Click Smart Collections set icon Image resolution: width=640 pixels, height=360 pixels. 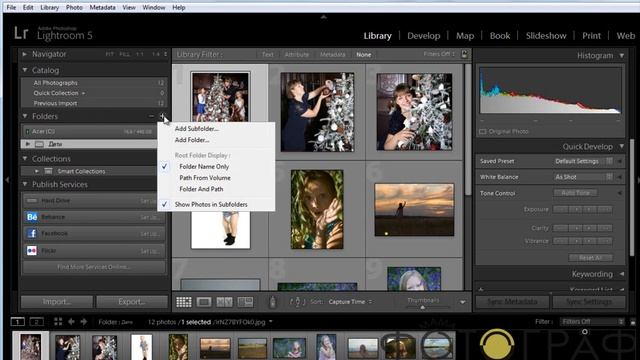[x=49, y=171]
